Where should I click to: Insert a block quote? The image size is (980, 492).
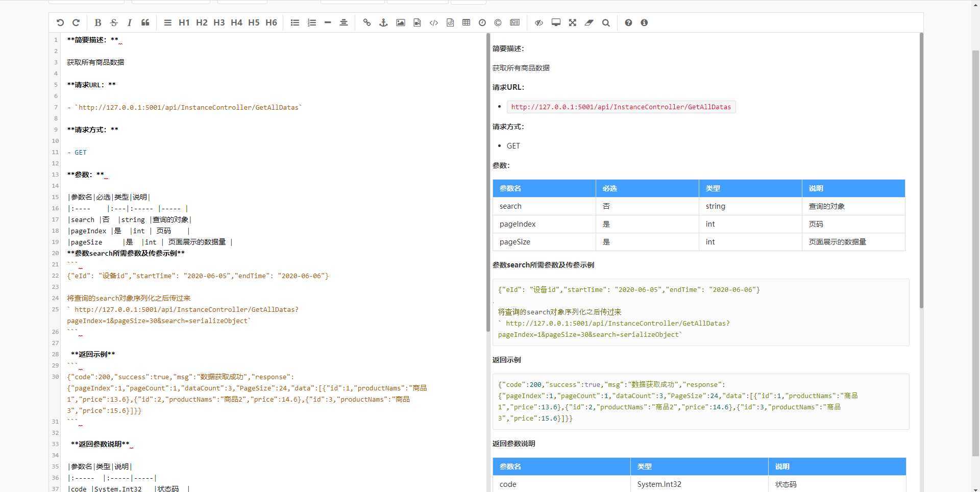(x=145, y=22)
